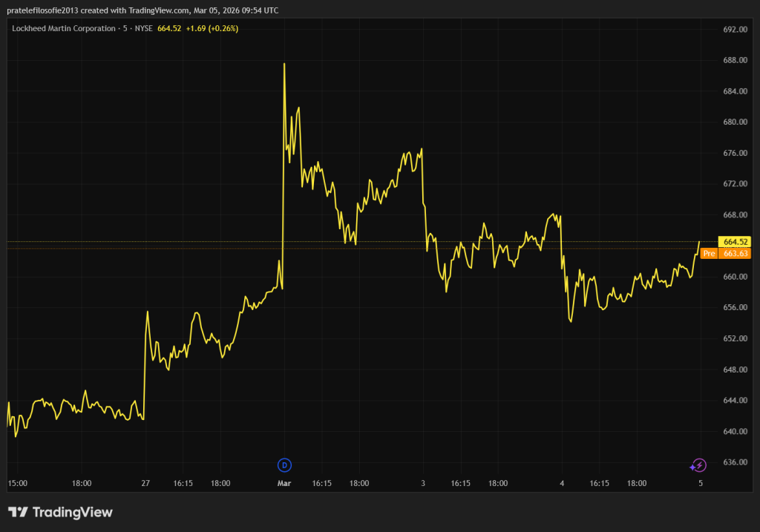Click the 5 date label on time axis
Screen dimensions: 760x532
click(701, 483)
